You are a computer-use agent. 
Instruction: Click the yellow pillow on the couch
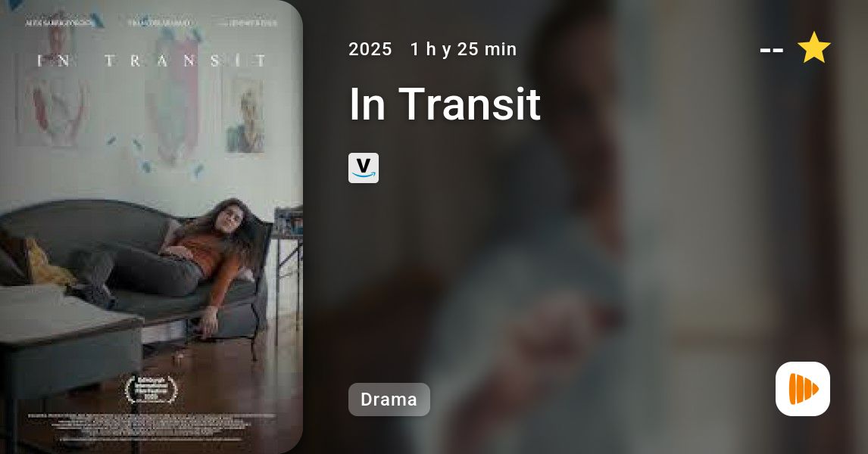pos(45,263)
